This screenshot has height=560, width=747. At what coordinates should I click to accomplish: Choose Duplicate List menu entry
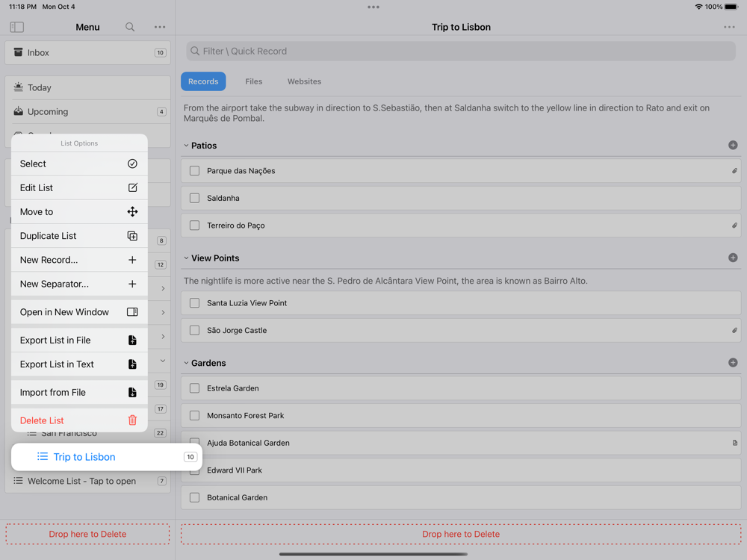(79, 236)
